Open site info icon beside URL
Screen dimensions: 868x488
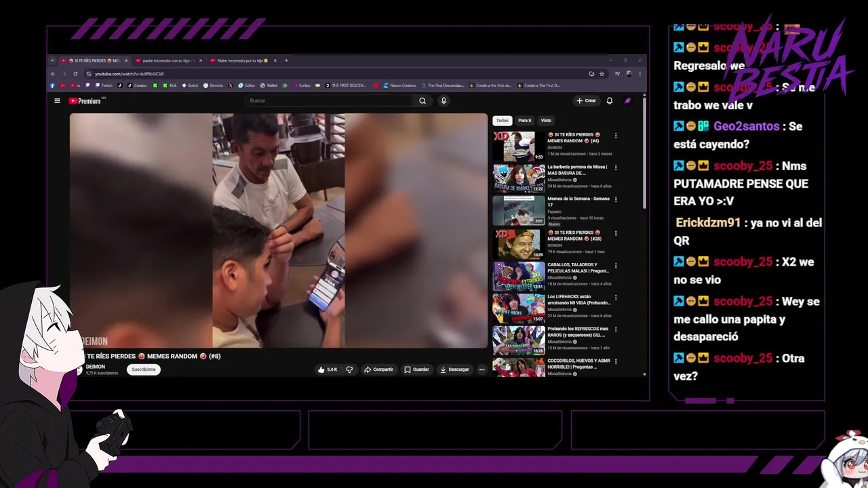89,74
